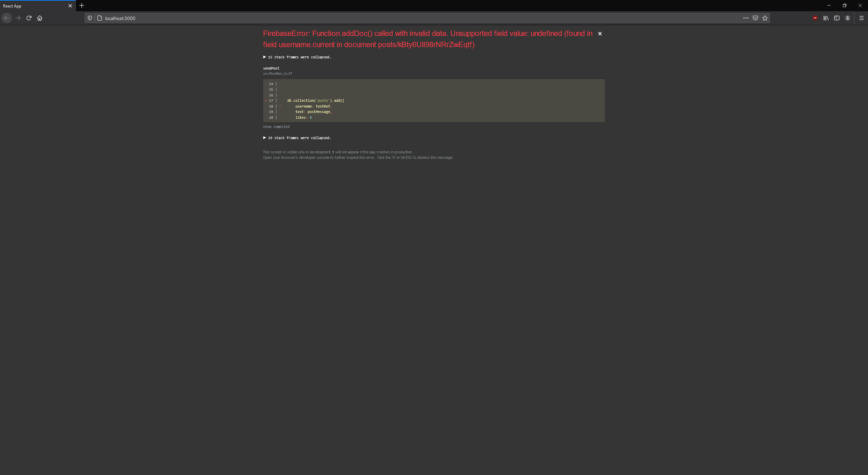Viewport: 868px width, 475px height.
Task: Click code line db.collection('posts').add({
Action: pyautogui.click(x=316, y=101)
